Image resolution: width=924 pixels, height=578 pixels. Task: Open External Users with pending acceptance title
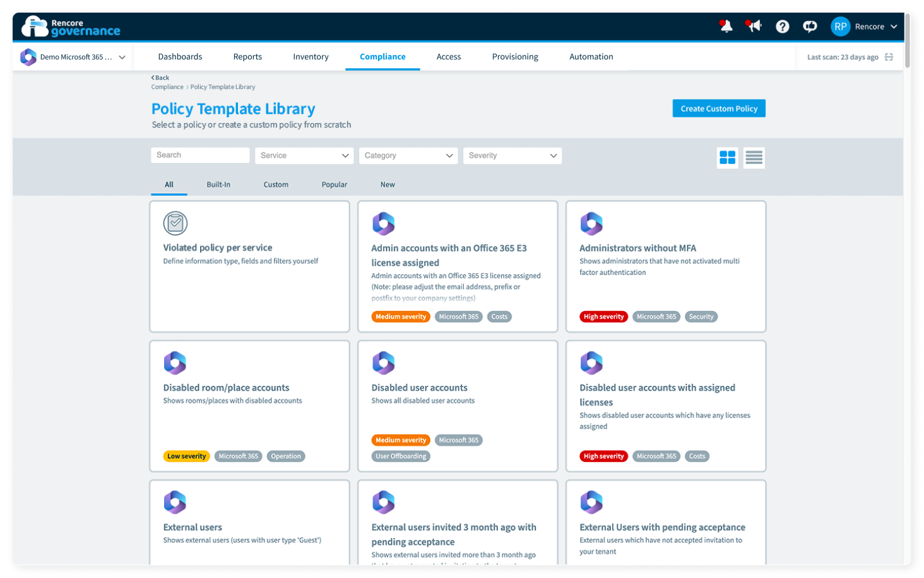point(662,527)
